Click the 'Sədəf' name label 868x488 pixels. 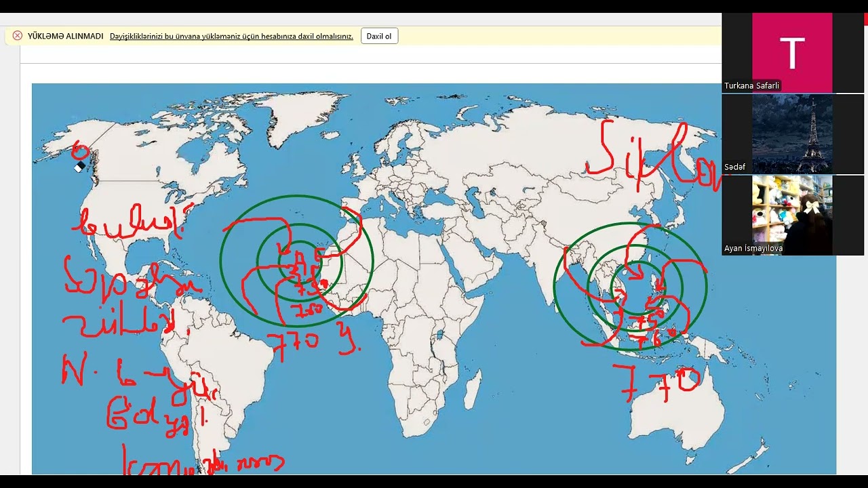coord(734,167)
